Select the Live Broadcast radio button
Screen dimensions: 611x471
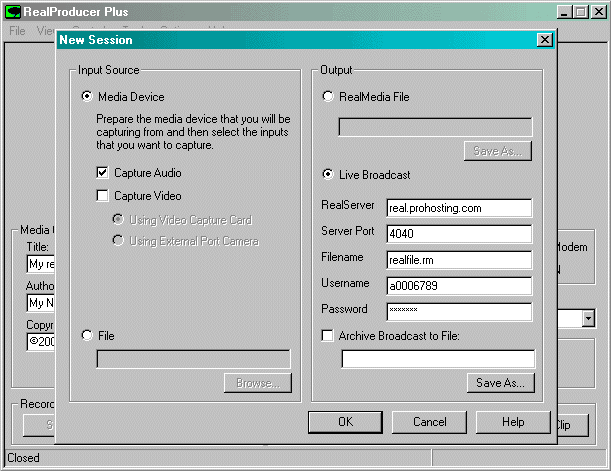point(328,174)
